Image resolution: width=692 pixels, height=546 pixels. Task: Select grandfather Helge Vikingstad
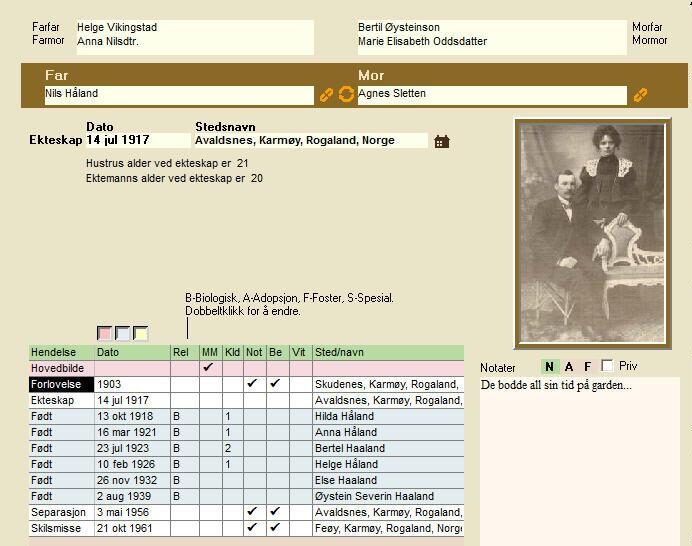coord(117,27)
